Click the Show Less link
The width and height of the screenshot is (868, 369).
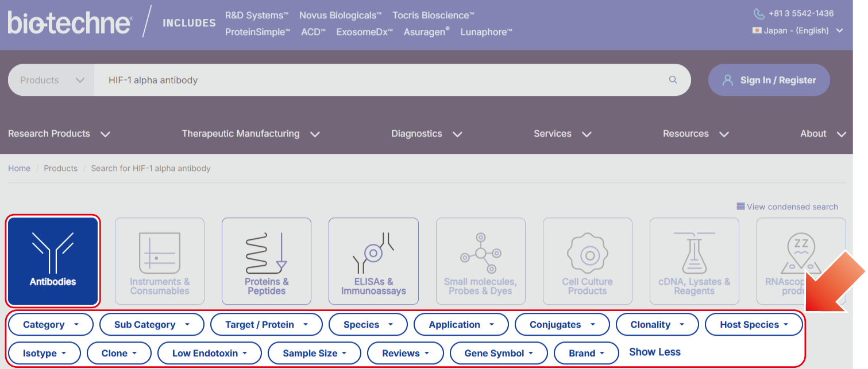[654, 352]
